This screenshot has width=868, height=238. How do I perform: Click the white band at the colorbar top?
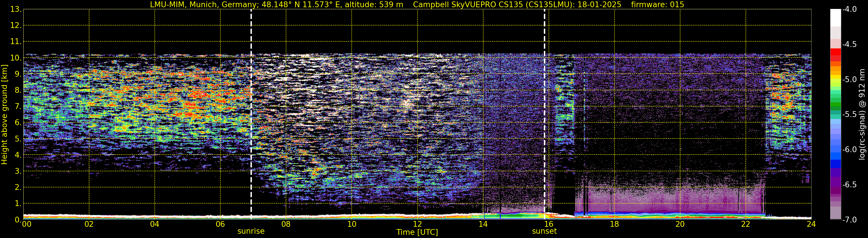pos(836,18)
